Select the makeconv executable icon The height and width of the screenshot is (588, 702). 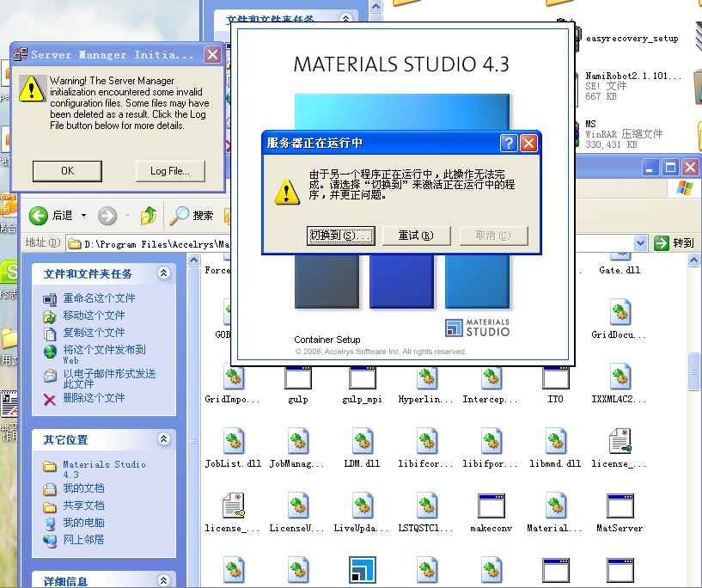pos(491,506)
